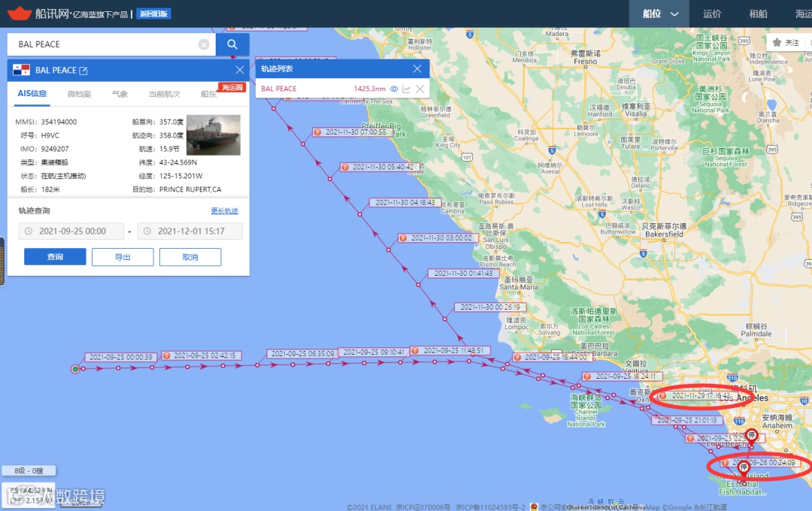Click the blue search magnifier button
Screen dimensions: 812x511
[x=232, y=44]
